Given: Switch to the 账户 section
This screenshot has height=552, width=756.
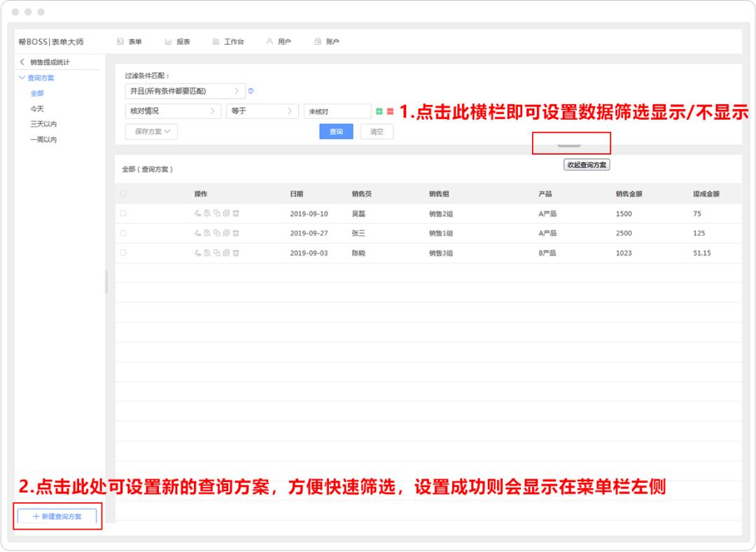Looking at the screenshot, I should coord(328,41).
